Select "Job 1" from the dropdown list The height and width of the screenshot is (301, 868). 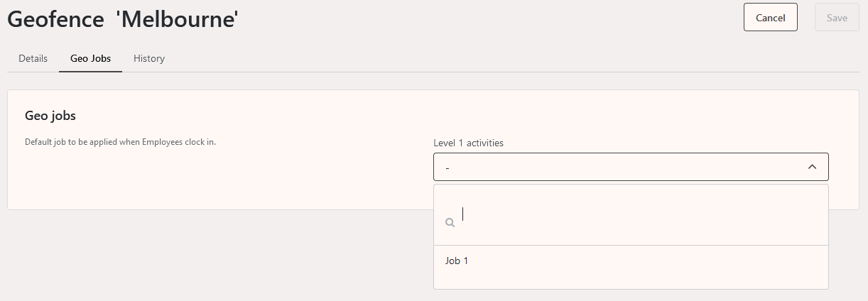tap(457, 261)
